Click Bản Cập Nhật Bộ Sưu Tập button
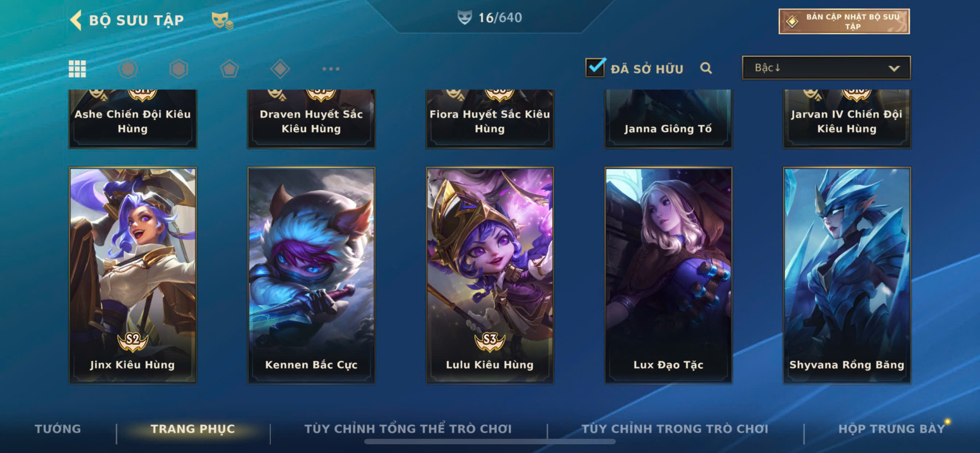 pyautogui.click(x=844, y=21)
